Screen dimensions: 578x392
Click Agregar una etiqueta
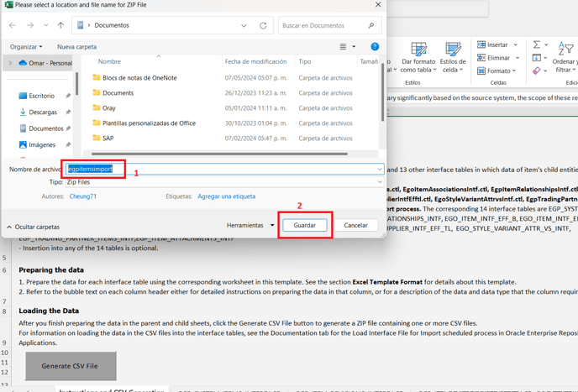[x=226, y=196]
